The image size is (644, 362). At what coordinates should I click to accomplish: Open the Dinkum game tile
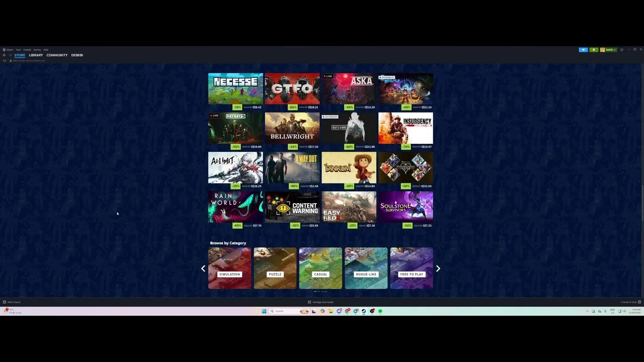tap(349, 167)
